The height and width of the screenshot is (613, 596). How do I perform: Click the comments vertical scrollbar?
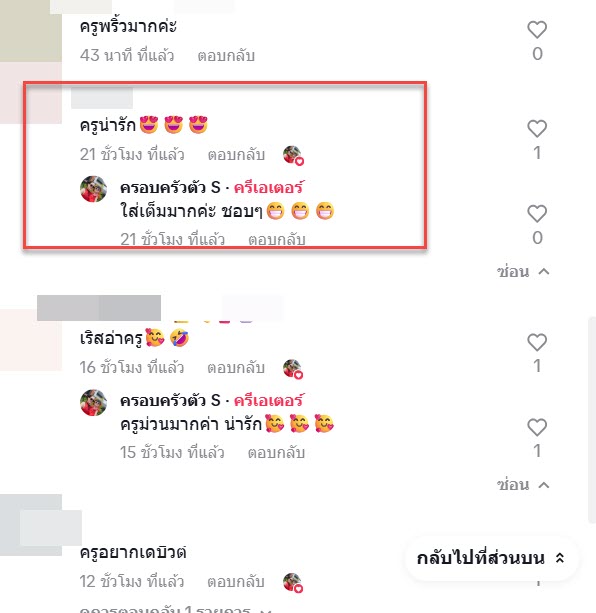pyautogui.click(x=592, y=420)
